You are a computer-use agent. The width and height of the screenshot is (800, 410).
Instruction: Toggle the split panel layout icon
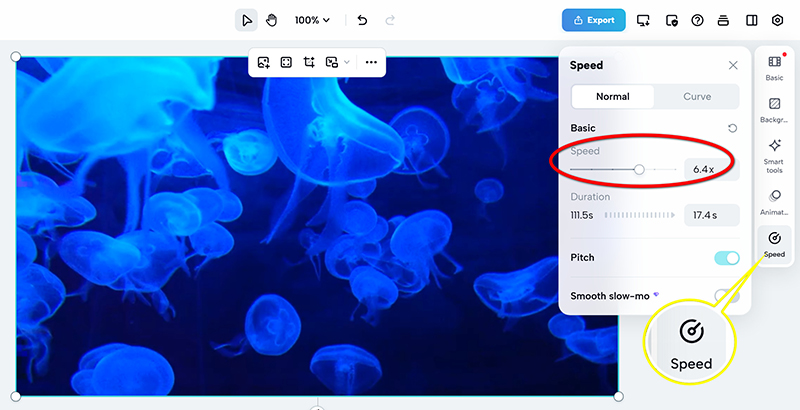[751, 20]
